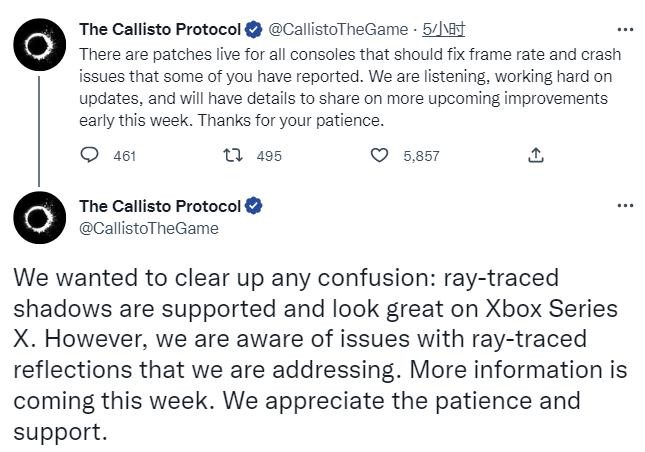Click the @CallistoTheGame handle under the second name
This screenshot has height=452, width=645.
click(x=148, y=228)
